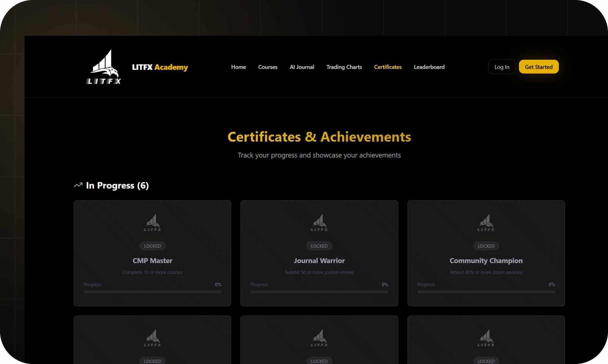This screenshot has width=608, height=364.
Task: Click the LOCKED badge on Community Champion
Action: point(486,246)
